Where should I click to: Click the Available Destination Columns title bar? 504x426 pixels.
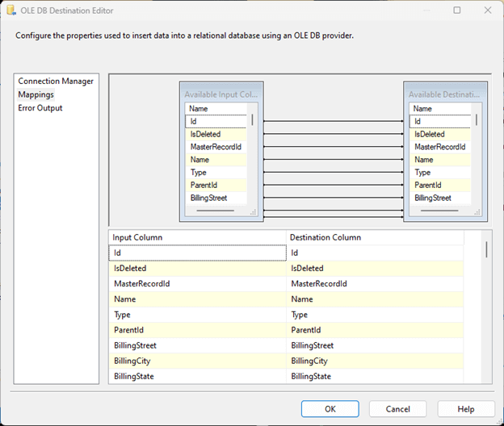[x=445, y=94]
